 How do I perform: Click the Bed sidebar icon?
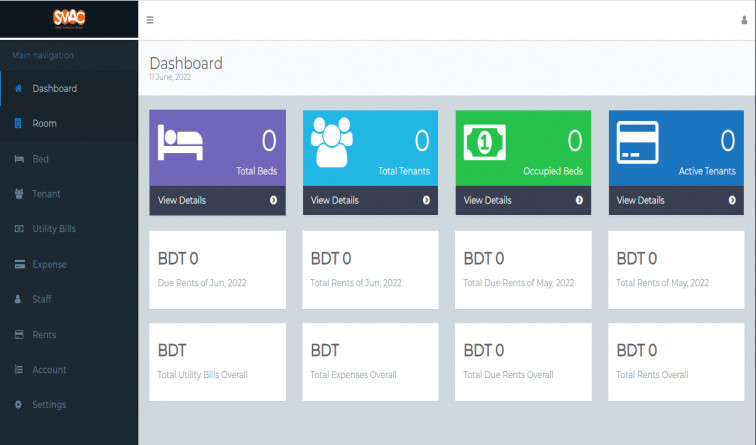pyautogui.click(x=19, y=159)
